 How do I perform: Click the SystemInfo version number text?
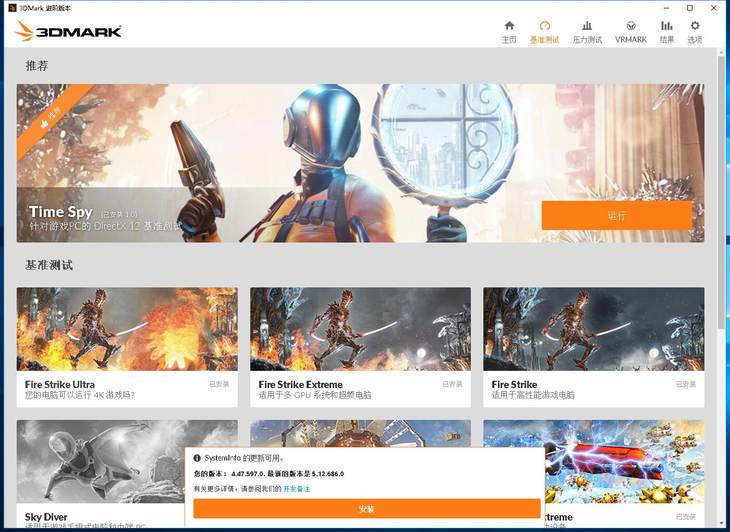tap(269, 474)
